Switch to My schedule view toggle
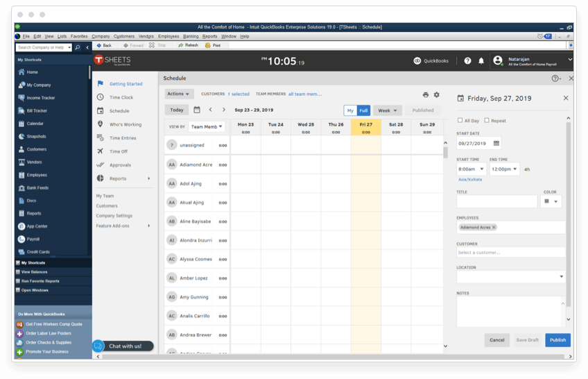The width and height of the screenshot is (588, 379). point(350,110)
